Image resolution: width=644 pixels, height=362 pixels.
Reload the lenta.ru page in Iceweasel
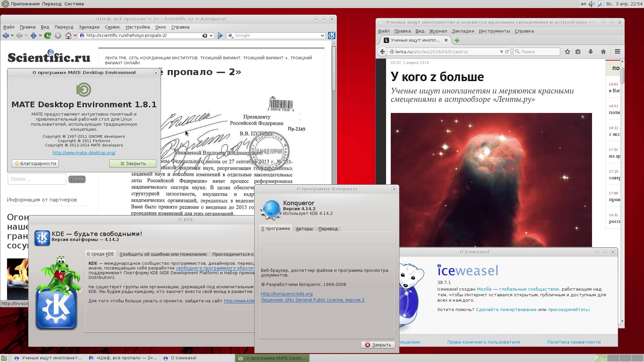point(507,52)
